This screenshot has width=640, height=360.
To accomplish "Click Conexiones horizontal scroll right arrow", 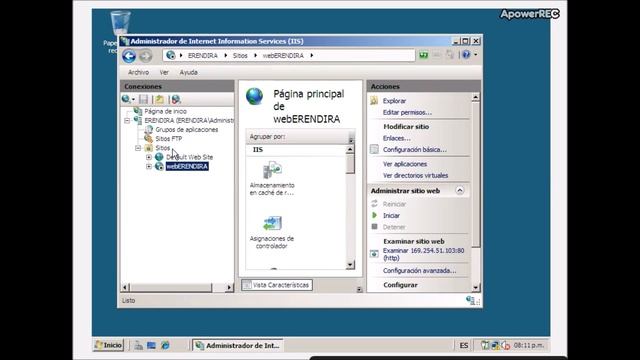I will 229,287.
